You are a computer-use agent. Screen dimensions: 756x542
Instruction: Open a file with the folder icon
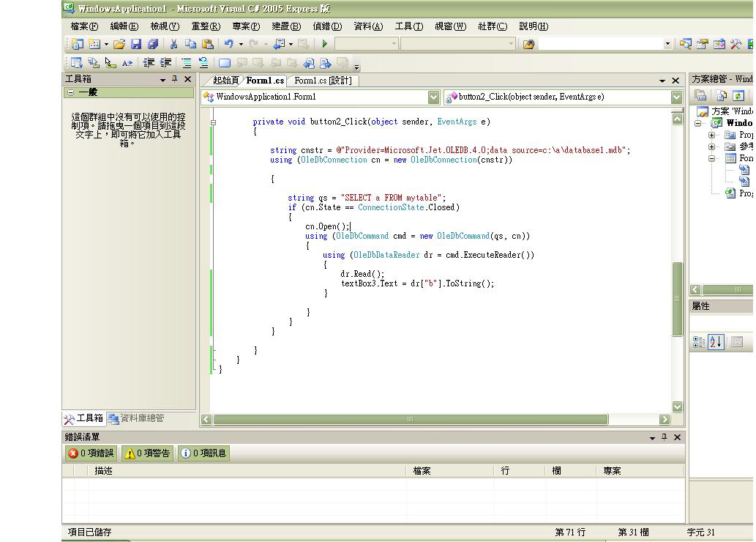(119, 45)
